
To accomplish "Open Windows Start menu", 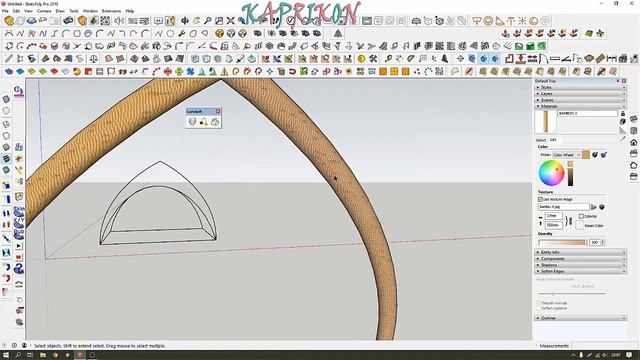I will point(6,355).
